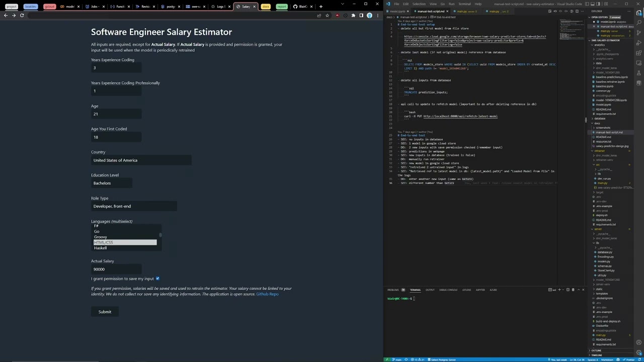
Task: Switch to Debug Console panel tab
Action: point(448,290)
